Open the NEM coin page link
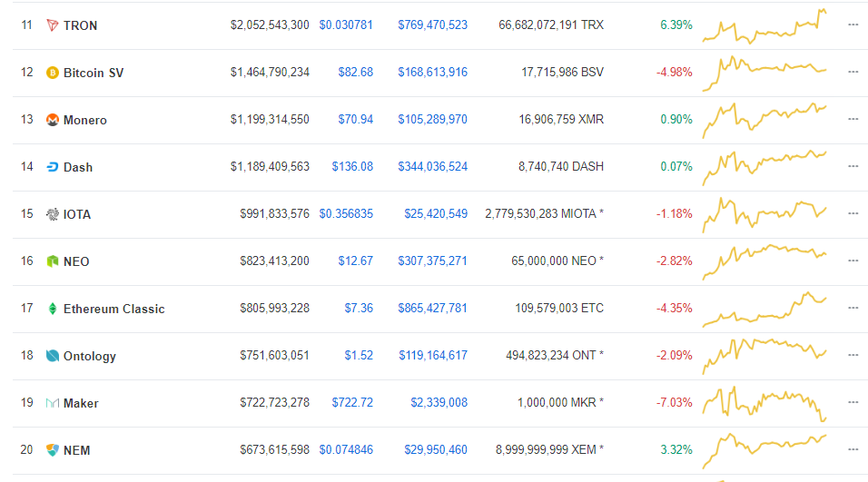Image resolution: width=868 pixels, height=482 pixels. coord(77,450)
